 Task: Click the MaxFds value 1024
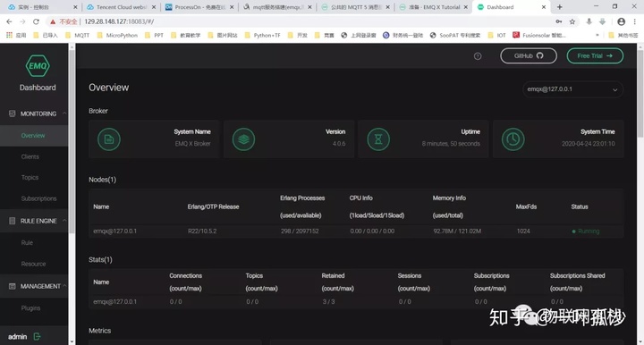tap(523, 231)
